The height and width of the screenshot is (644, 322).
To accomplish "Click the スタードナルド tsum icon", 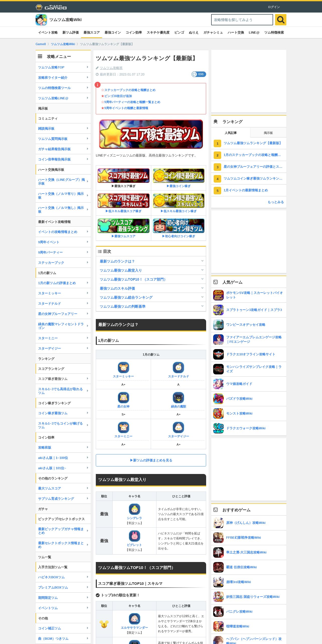I will (178, 367).
